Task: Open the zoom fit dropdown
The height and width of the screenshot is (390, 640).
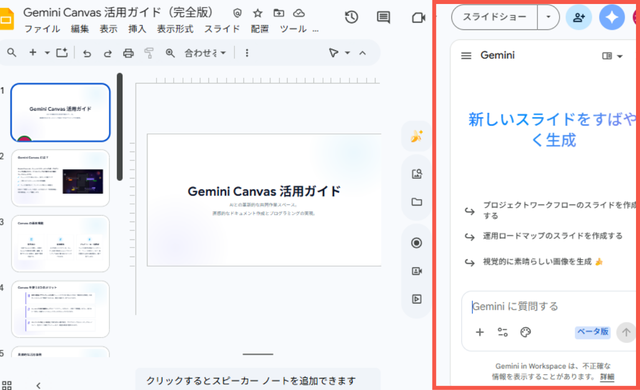Action: (x=205, y=53)
